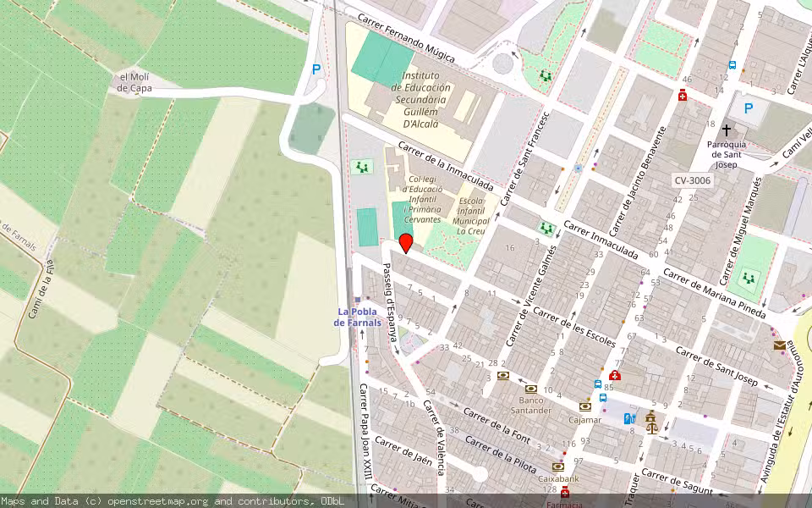Click the Carrer de la Pilota label
The height and width of the screenshot is (508, 812).
click(x=501, y=455)
